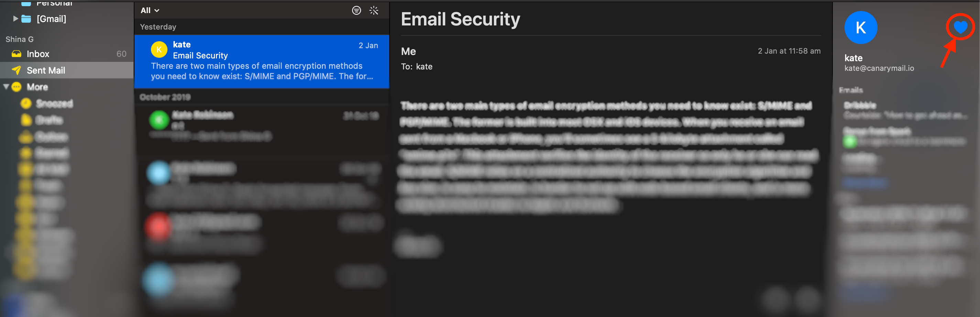
Task: Click the Inbox tray icon
Action: click(x=17, y=54)
